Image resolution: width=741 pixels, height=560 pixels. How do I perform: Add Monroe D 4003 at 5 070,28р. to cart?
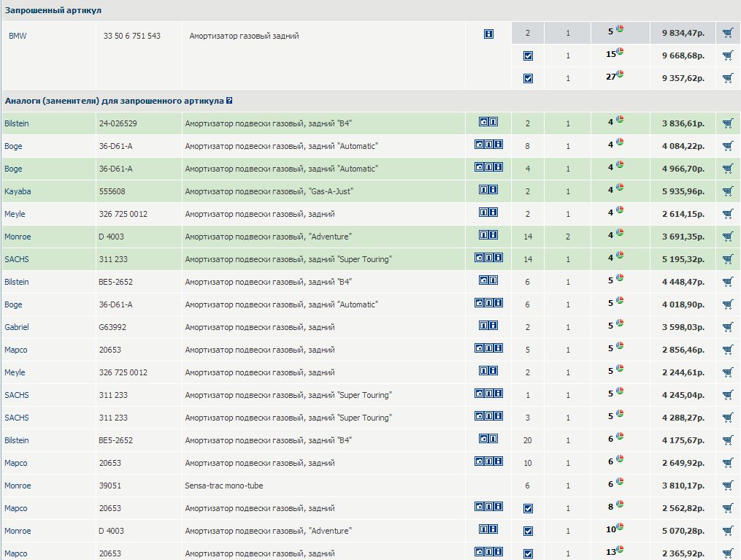pyautogui.click(x=728, y=531)
